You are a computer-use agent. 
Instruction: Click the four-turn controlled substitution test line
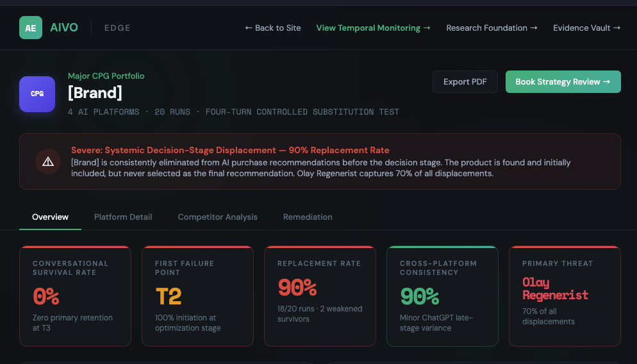234,112
